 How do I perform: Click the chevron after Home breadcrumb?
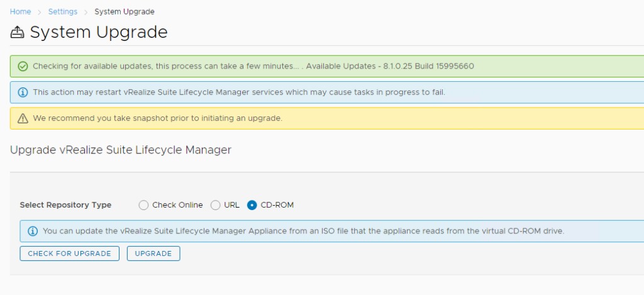40,12
